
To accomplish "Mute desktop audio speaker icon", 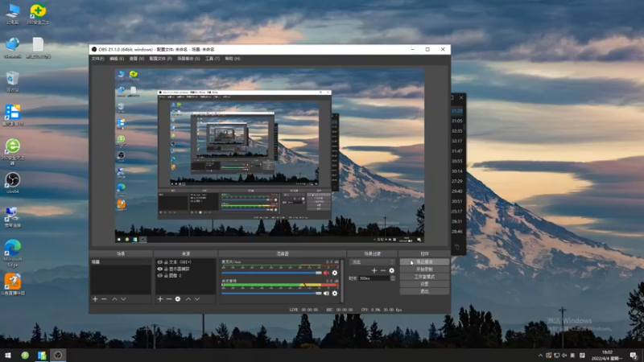I will coord(326,294).
